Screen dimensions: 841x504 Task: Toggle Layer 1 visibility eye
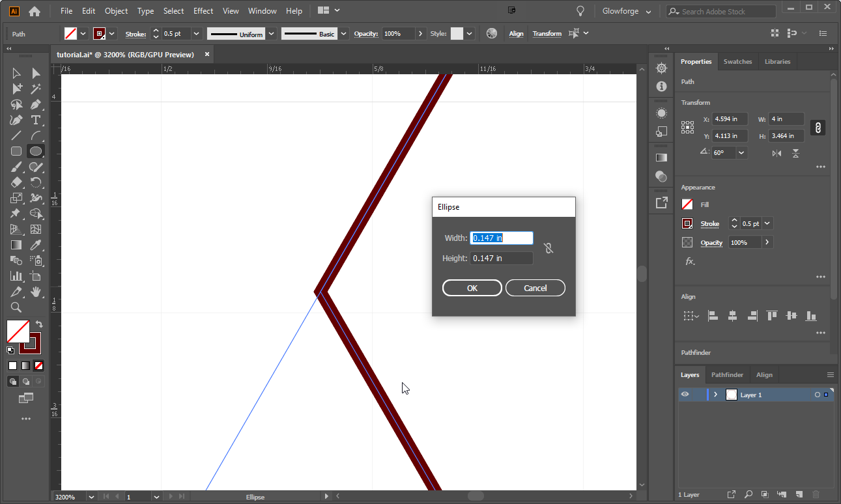point(685,394)
